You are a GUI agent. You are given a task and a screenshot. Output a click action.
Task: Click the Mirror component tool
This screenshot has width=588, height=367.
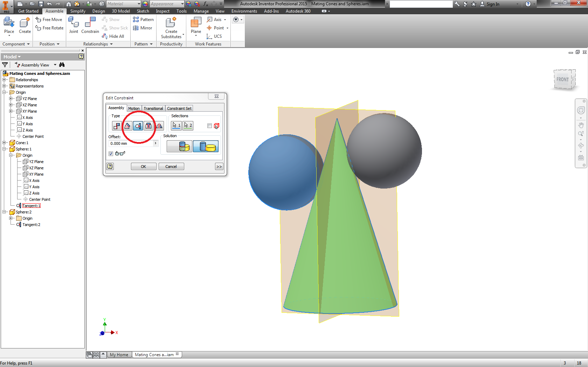tap(143, 28)
